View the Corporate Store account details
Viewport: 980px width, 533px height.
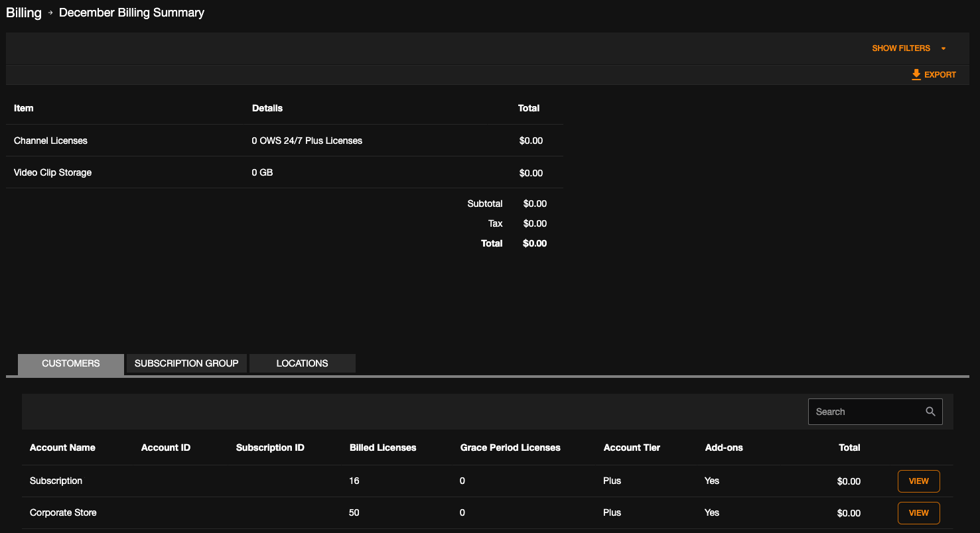[918, 513]
